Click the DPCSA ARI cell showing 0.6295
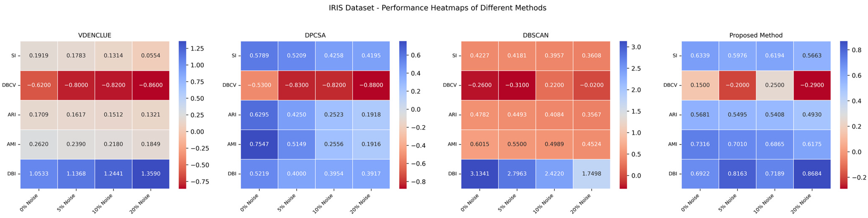Screen dimensions: 868x218 (x=259, y=115)
